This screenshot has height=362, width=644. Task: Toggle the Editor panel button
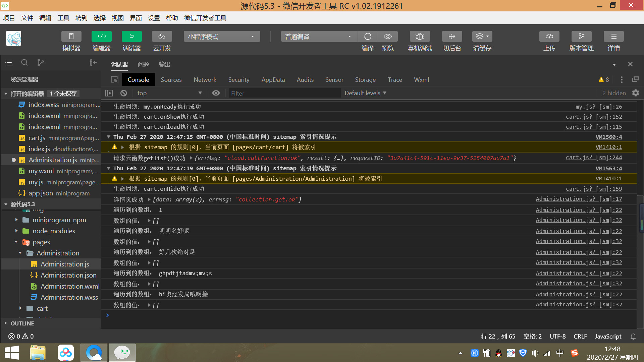pos(101,37)
